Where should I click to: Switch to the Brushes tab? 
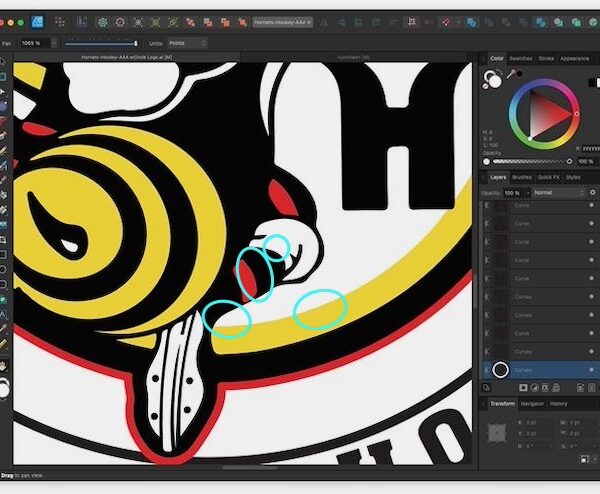coord(522,177)
